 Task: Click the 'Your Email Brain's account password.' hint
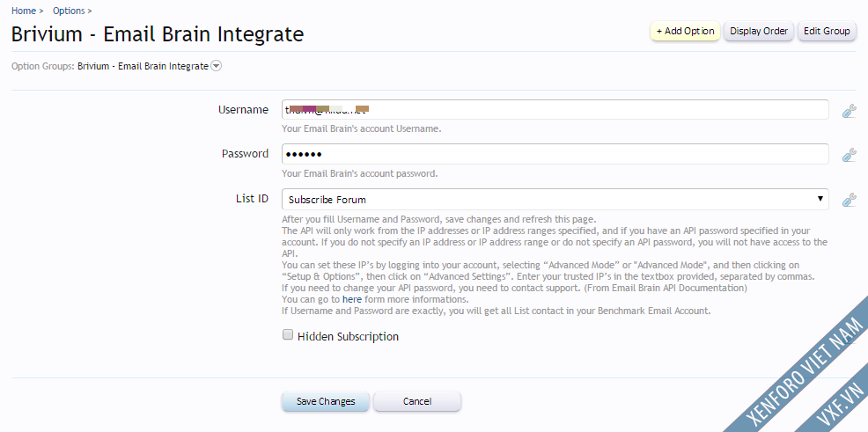point(360,173)
